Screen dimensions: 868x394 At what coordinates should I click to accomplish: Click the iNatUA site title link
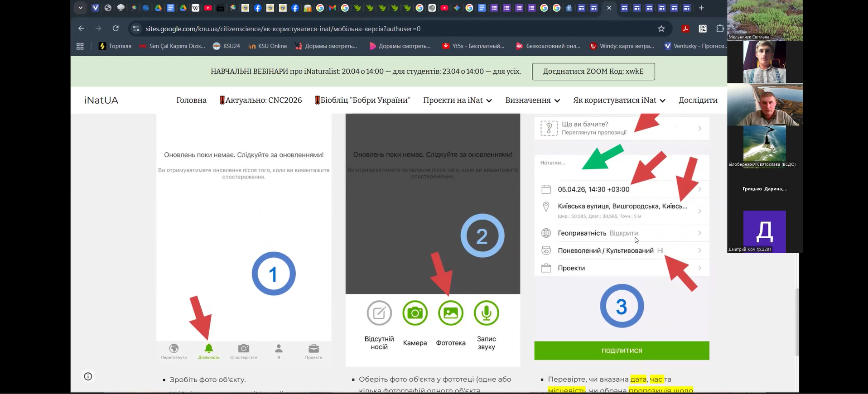click(101, 100)
